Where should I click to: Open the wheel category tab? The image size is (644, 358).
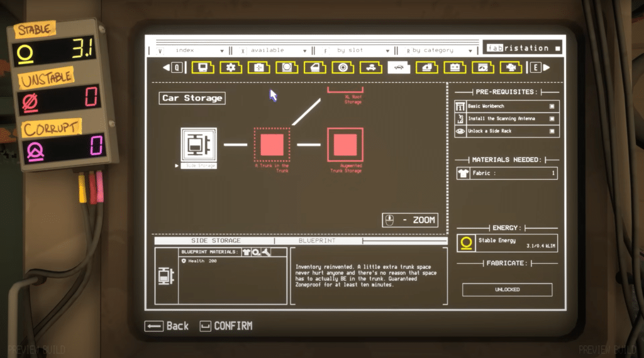[343, 67]
